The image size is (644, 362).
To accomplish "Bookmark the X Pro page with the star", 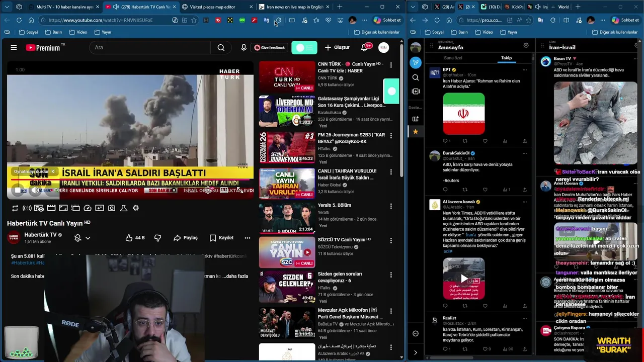I will point(530,20).
